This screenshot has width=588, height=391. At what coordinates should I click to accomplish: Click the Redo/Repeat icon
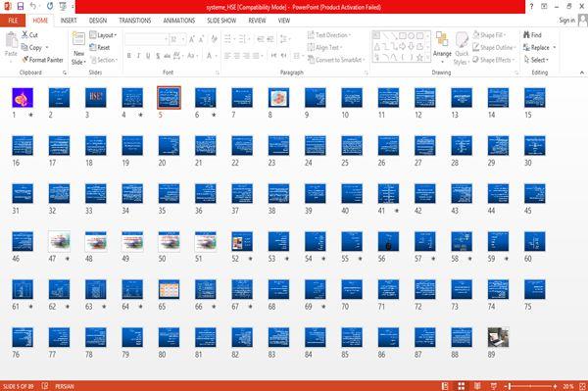[50, 6]
